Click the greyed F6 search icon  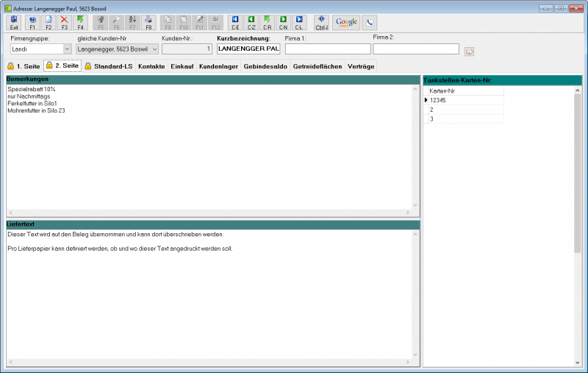point(116,23)
